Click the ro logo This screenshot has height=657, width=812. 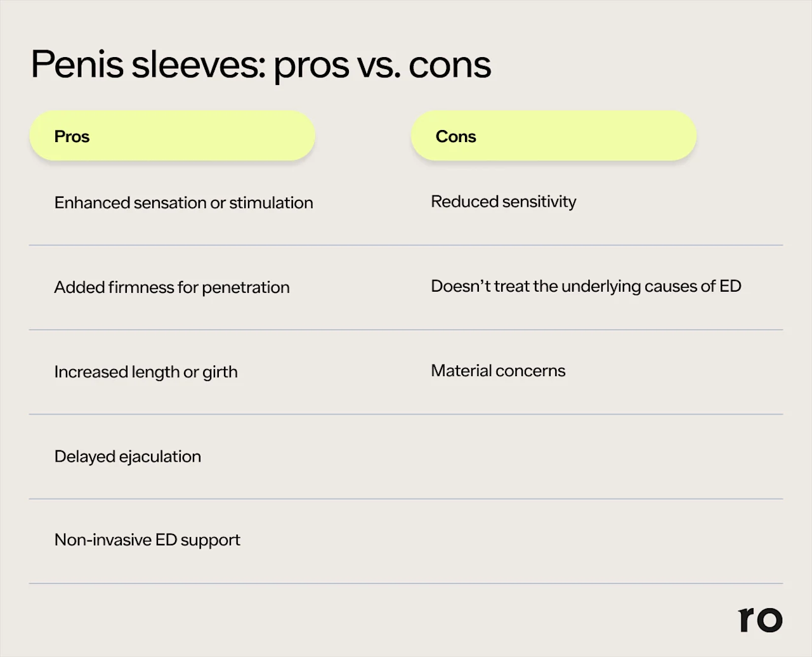[x=760, y=620]
